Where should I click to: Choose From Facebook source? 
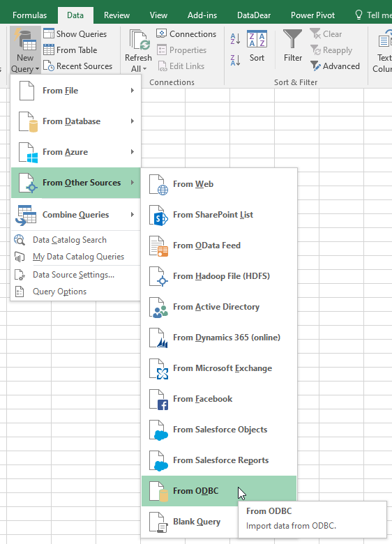pyautogui.click(x=219, y=399)
